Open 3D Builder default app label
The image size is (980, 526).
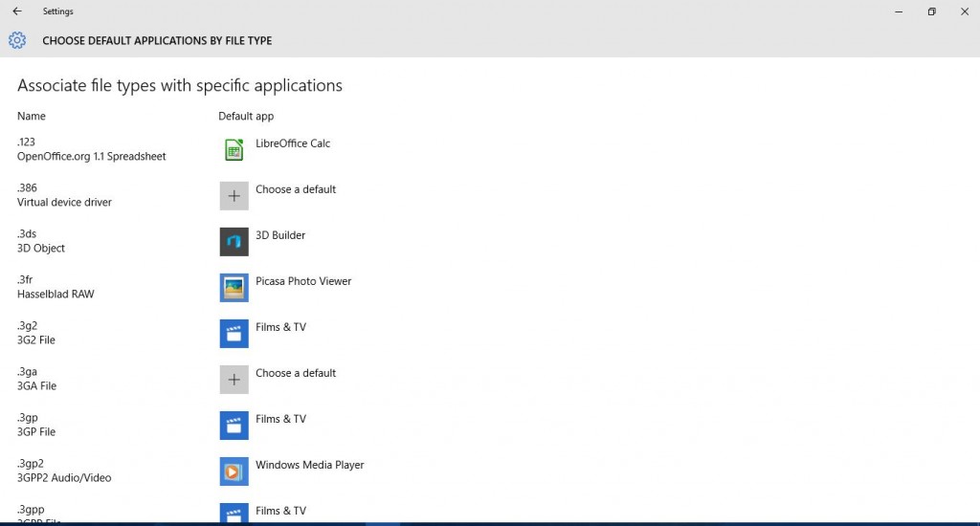coord(280,235)
